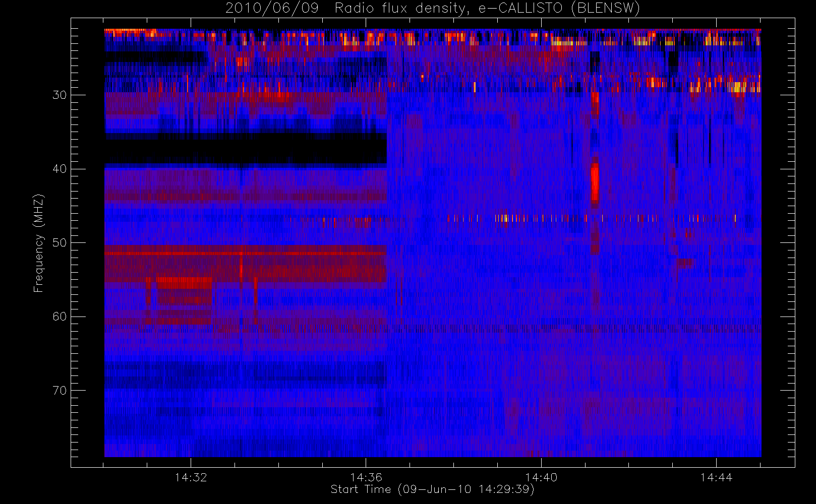
Task: Click the 14:36 time tick label
Action: tap(366, 477)
